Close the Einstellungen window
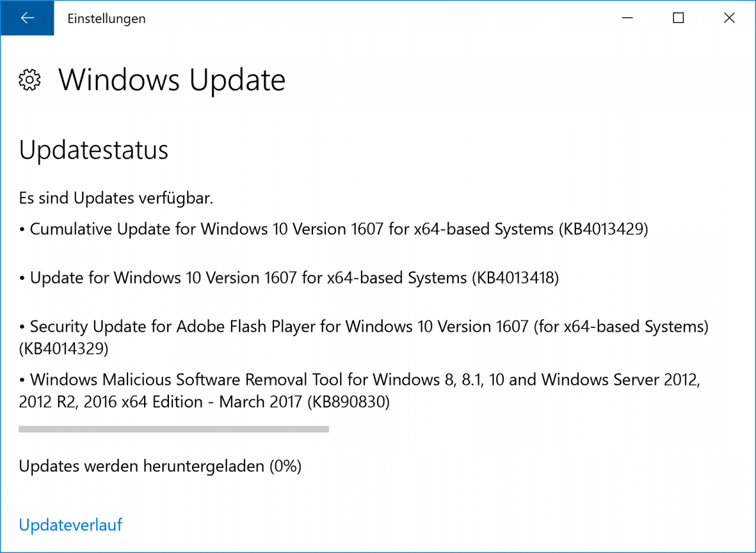This screenshot has width=756, height=553. tap(729, 18)
